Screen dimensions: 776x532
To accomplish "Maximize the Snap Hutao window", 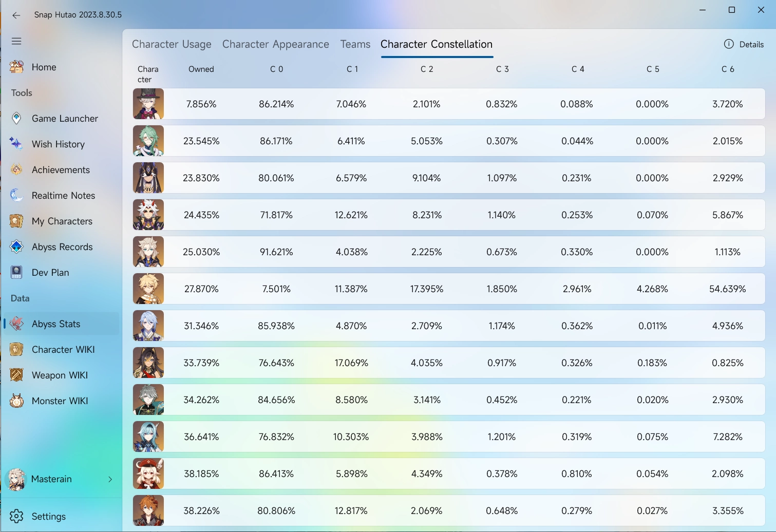I will [732, 10].
